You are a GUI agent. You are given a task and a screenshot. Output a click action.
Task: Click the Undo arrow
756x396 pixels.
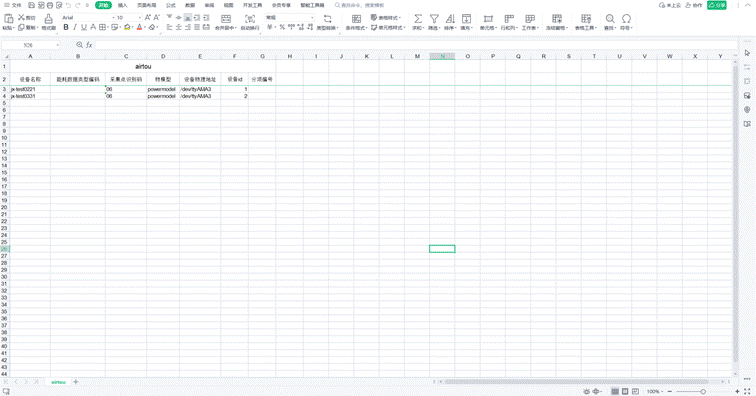click(68, 5)
